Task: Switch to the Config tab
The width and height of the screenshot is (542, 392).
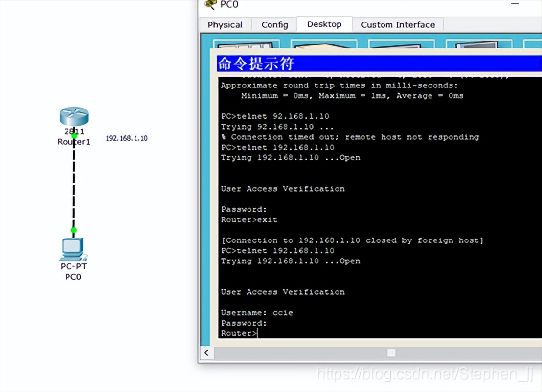Action: (274, 25)
